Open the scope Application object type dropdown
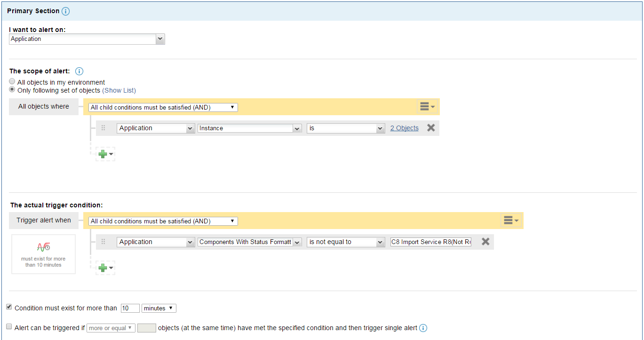 click(x=156, y=128)
